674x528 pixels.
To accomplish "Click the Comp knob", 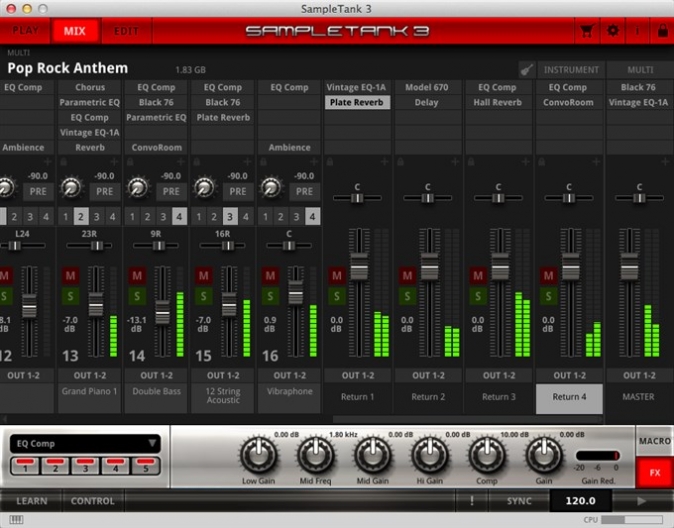I will (x=487, y=455).
